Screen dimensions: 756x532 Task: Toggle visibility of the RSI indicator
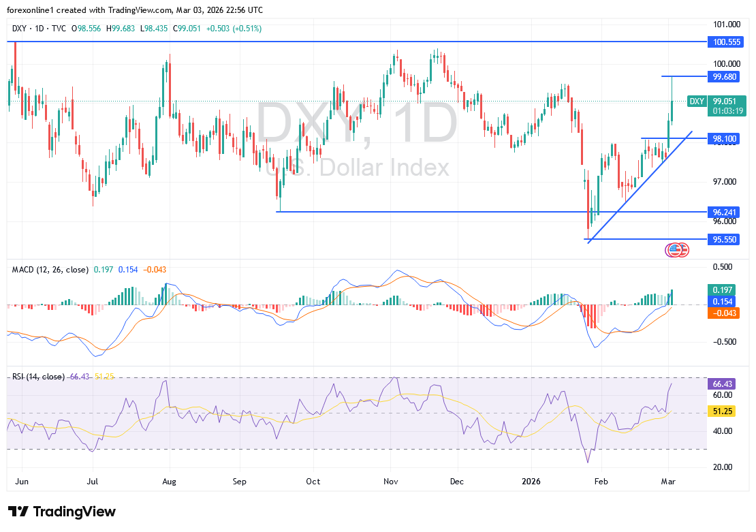[37, 375]
